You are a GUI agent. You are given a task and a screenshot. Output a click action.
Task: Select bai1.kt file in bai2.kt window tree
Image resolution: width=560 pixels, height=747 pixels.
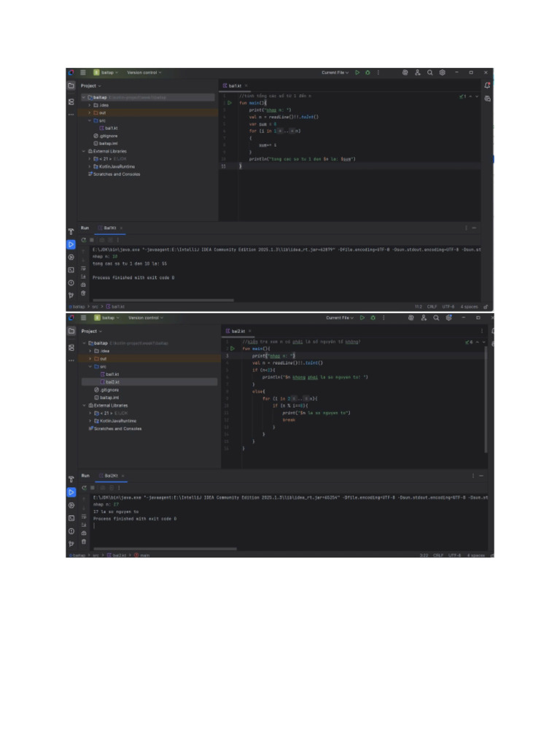pos(109,374)
